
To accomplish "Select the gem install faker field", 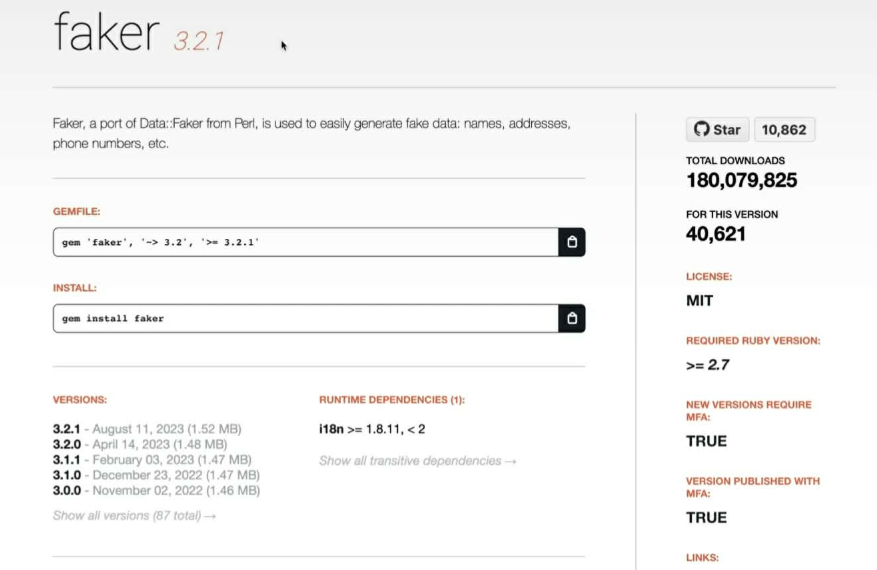I will [x=305, y=318].
